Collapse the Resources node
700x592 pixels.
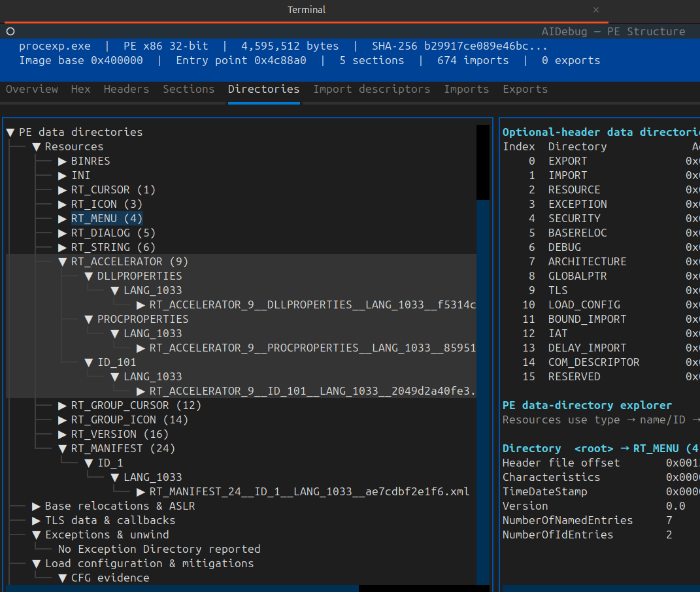[x=37, y=147]
